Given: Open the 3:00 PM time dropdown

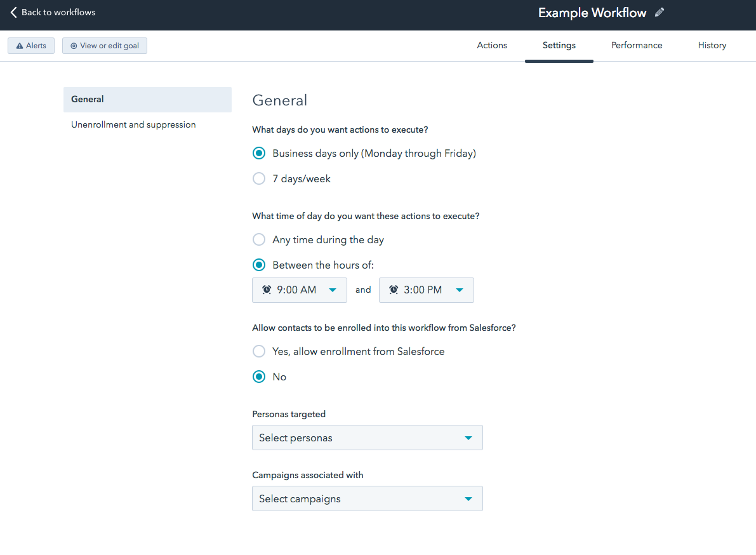Looking at the screenshot, I should (x=426, y=290).
